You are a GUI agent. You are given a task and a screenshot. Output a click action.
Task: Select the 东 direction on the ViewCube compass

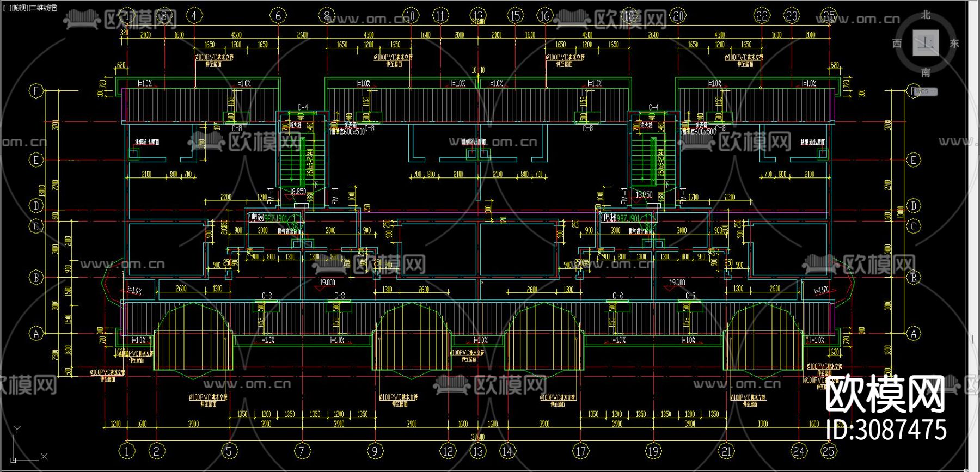pos(954,44)
